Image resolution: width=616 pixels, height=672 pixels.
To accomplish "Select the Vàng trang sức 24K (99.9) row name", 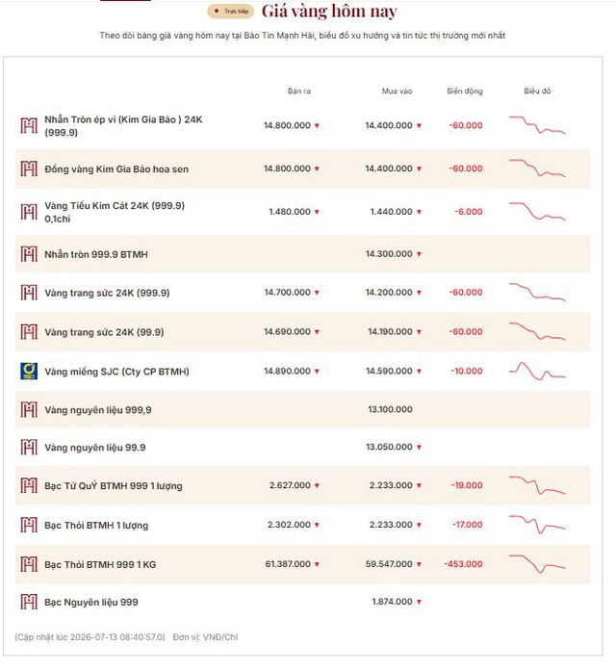I will 104,332.
